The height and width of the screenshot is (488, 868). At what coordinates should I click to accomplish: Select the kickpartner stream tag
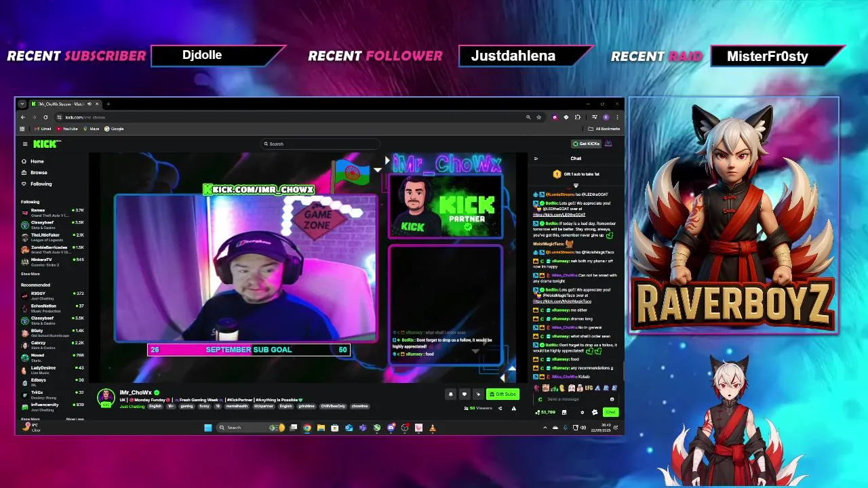264,406
